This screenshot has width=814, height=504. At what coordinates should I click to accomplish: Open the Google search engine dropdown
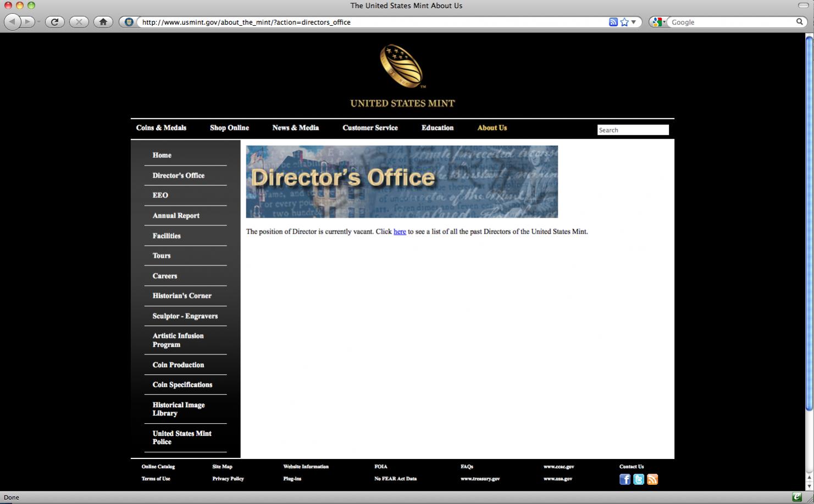click(659, 22)
